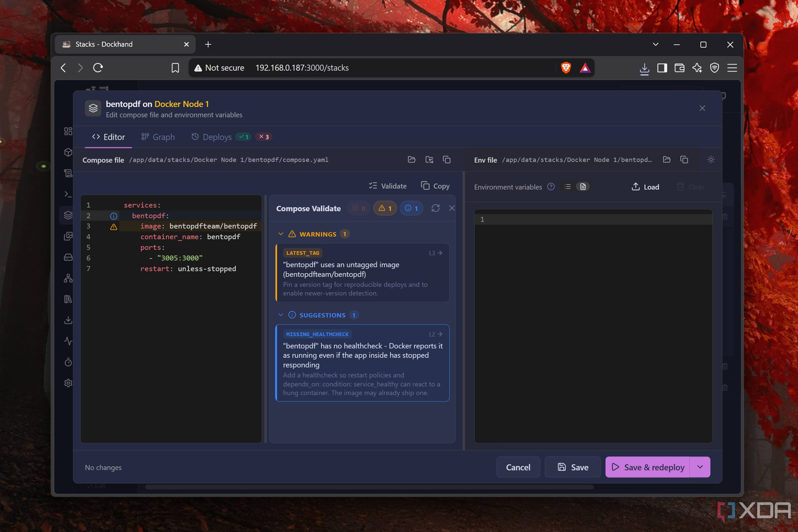Open the Images icon in the sidebar
The height and width of the screenshot is (532, 798).
pyautogui.click(x=68, y=236)
